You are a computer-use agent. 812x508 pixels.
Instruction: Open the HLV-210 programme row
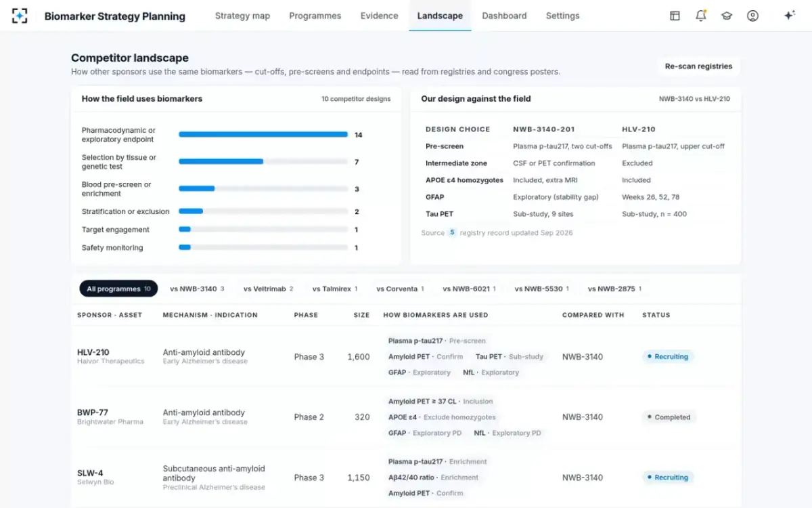pyautogui.click(x=406, y=356)
